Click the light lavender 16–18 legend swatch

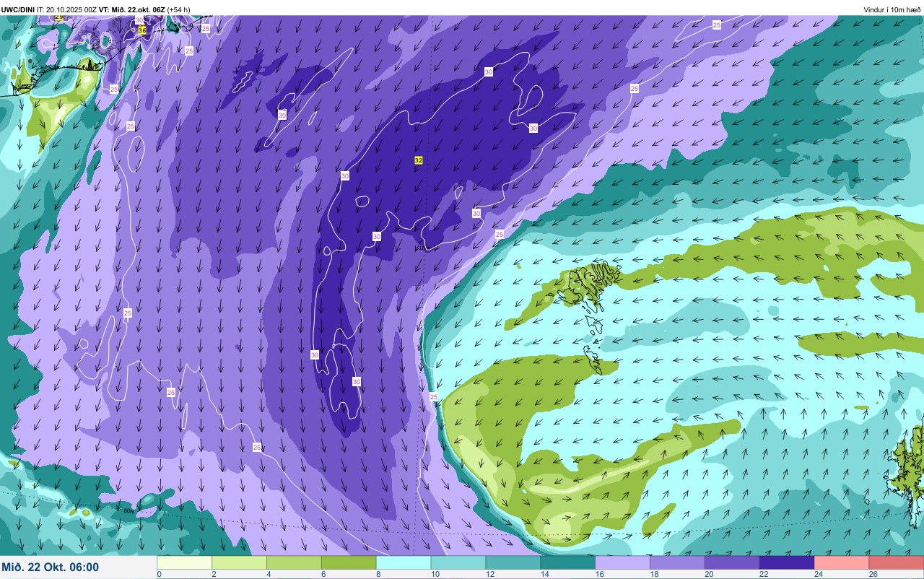[623, 562]
